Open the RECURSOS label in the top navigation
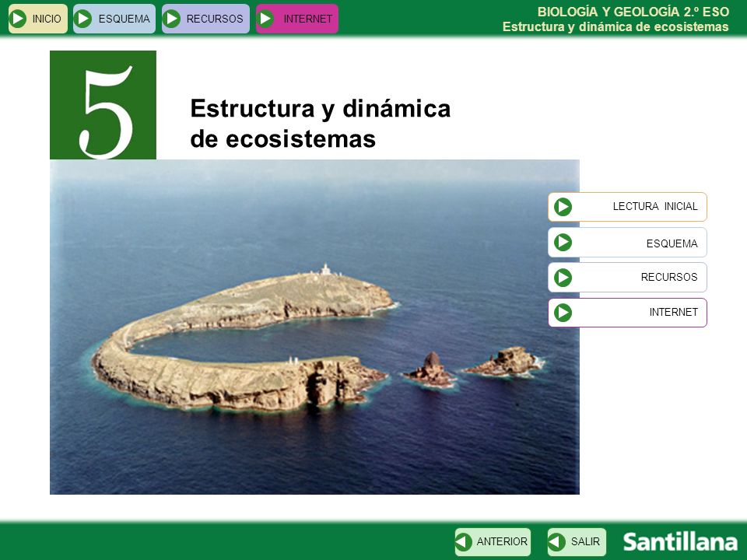Screen dimensions: 747x560 point(215,19)
